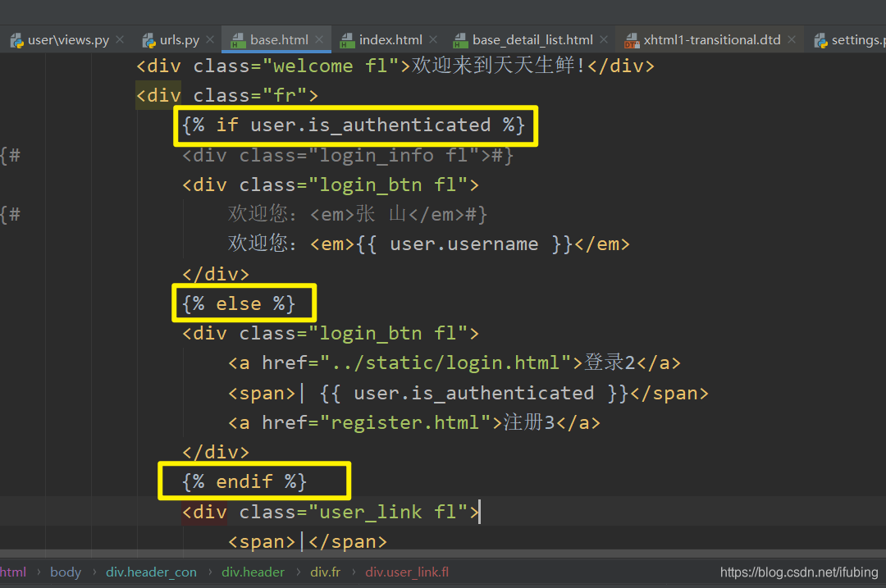The height and width of the screenshot is (588, 886).
Task: Click the user.username template variable
Action: coord(464,244)
